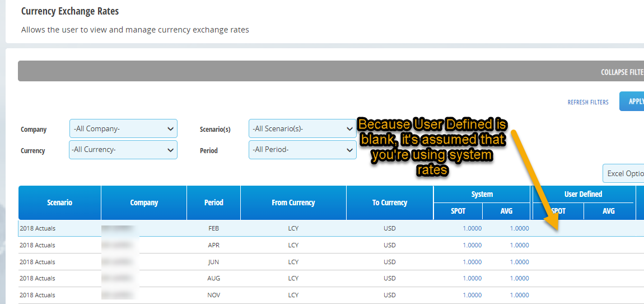
Task: Sort by the Company column header
Action: tap(144, 202)
